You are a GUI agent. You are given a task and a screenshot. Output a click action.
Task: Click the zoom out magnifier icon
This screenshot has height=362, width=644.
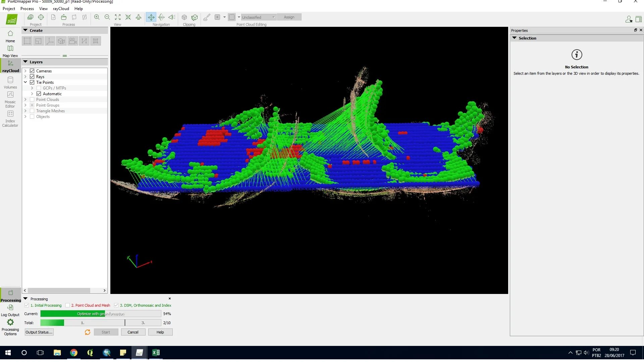107,17
